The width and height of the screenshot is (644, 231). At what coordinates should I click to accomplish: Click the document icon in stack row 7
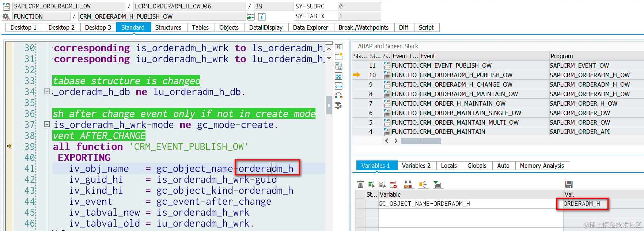(x=387, y=103)
